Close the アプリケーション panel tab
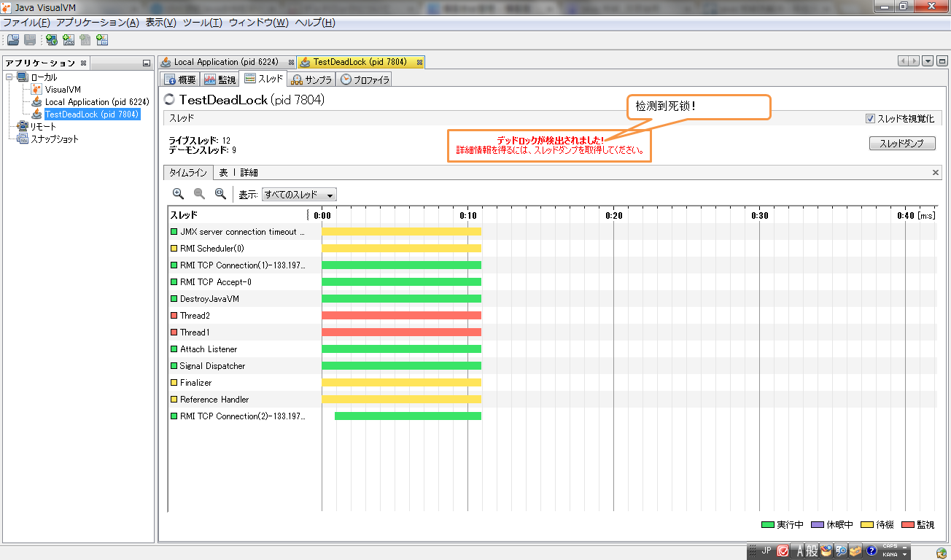The width and height of the screenshot is (951, 560). click(83, 63)
